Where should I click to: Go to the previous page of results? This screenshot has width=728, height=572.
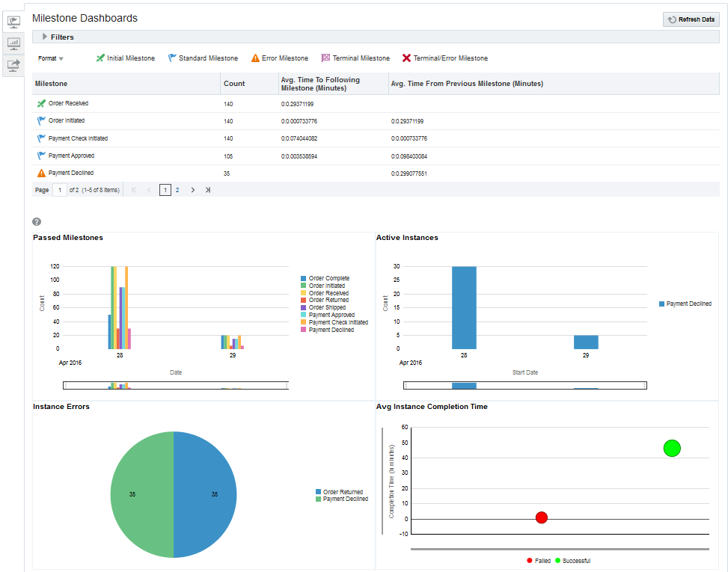click(x=149, y=190)
